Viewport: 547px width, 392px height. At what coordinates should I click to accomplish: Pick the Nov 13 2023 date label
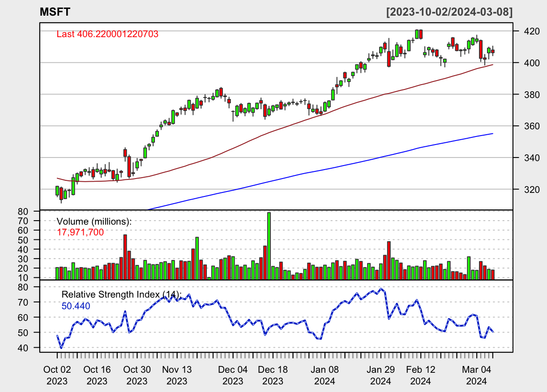coord(177,375)
